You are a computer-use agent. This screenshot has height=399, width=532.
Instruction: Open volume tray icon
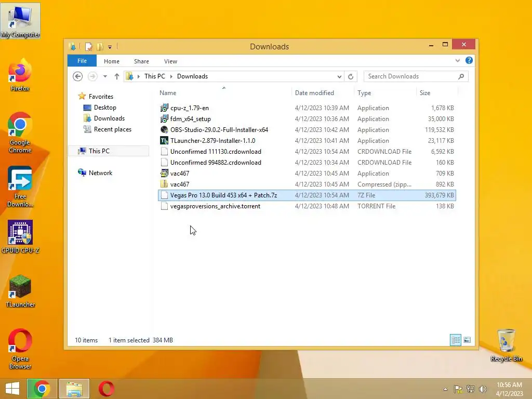(483, 389)
